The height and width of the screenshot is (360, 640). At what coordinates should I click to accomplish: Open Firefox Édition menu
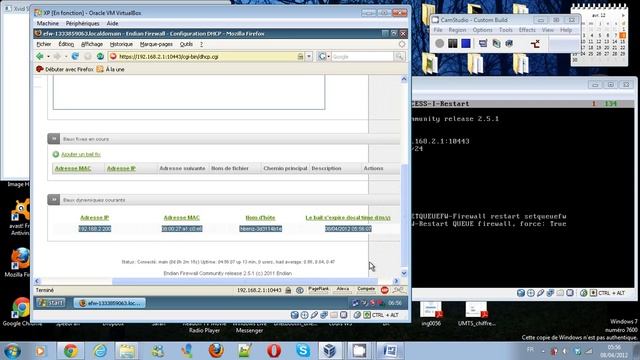pyautogui.click(x=66, y=44)
